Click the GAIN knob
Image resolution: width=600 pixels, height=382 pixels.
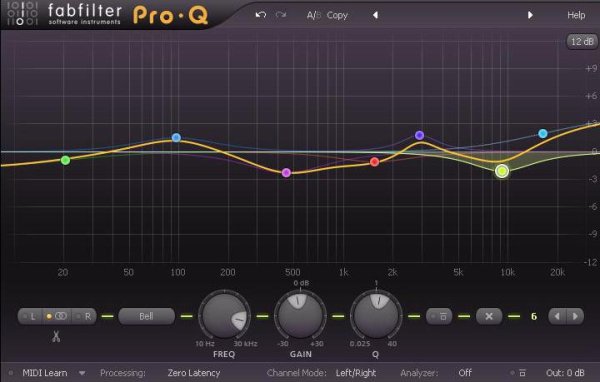coord(300,316)
